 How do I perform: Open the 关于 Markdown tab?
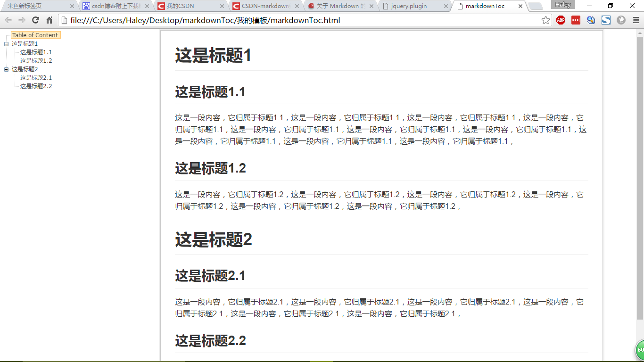click(x=341, y=6)
